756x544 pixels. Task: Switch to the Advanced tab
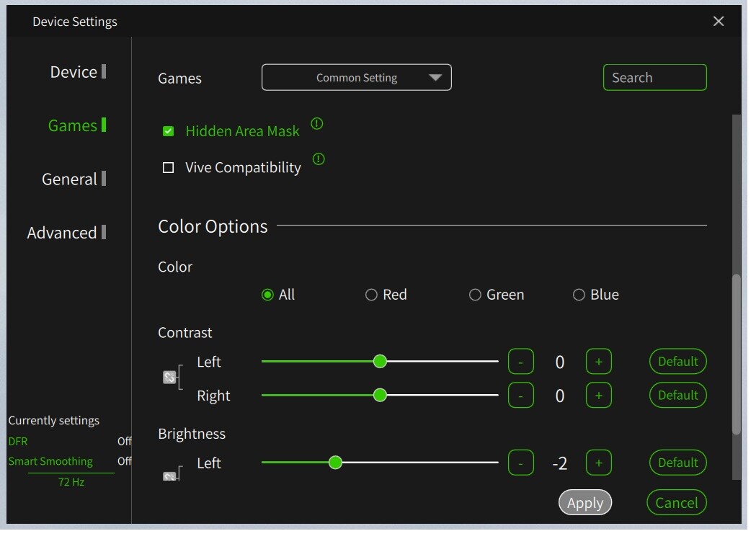66,233
